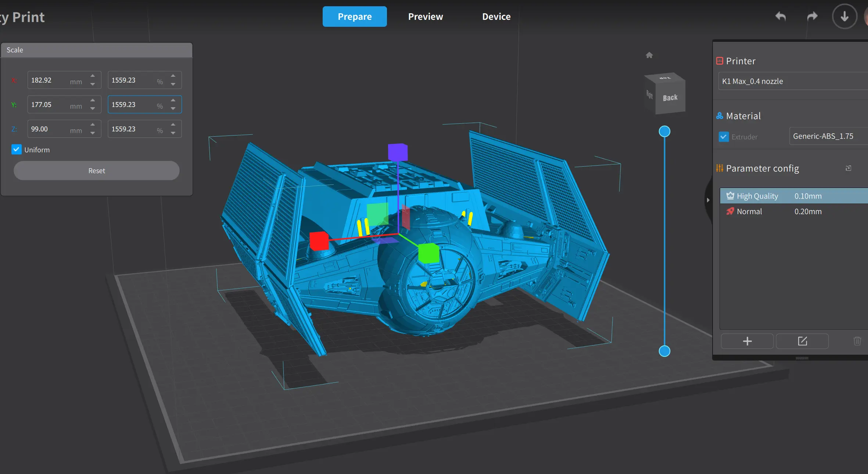The height and width of the screenshot is (474, 868).
Task: Open parameter config export icon
Action: tap(848, 168)
